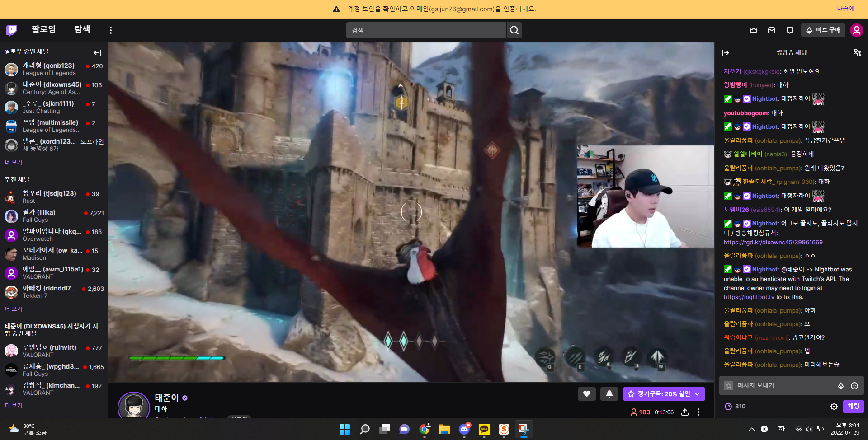868x440 pixels.
Task: Expand followed channels with 더 보기
Action: (x=13, y=162)
